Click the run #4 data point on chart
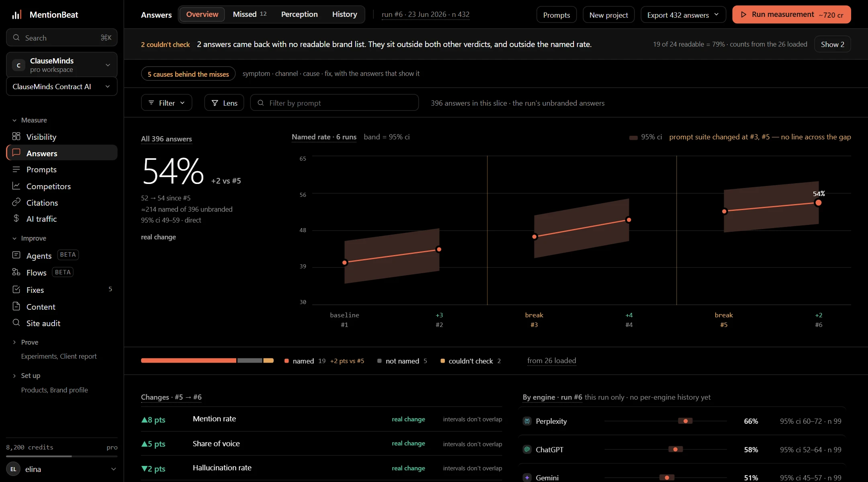The image size is (868, 482). 629,220
